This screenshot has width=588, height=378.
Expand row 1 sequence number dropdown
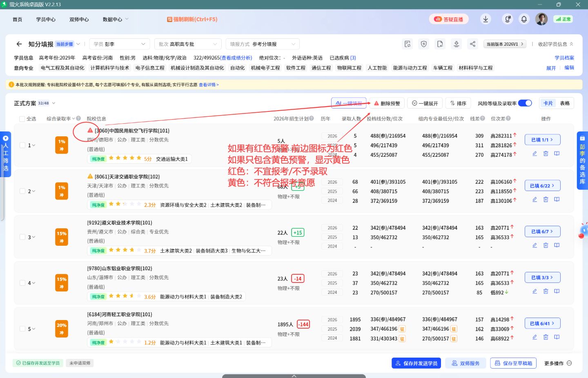33,145
